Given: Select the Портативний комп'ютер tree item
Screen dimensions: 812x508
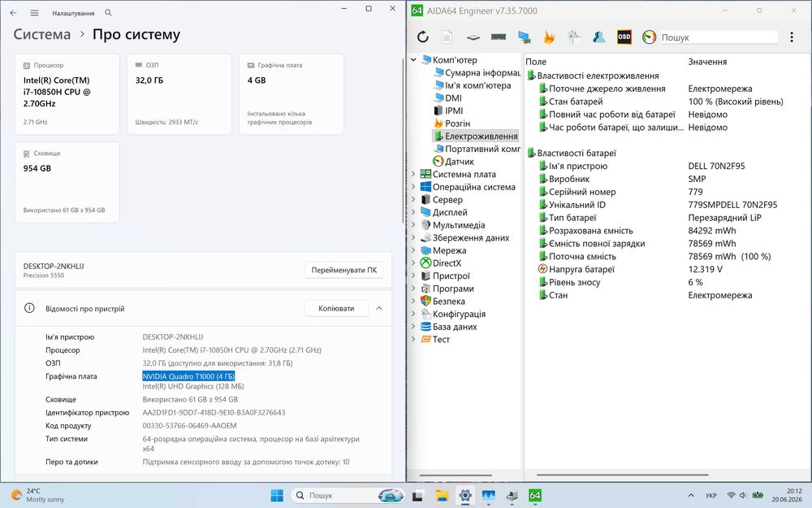Looking at the screenshot, I should click(477, 149).
